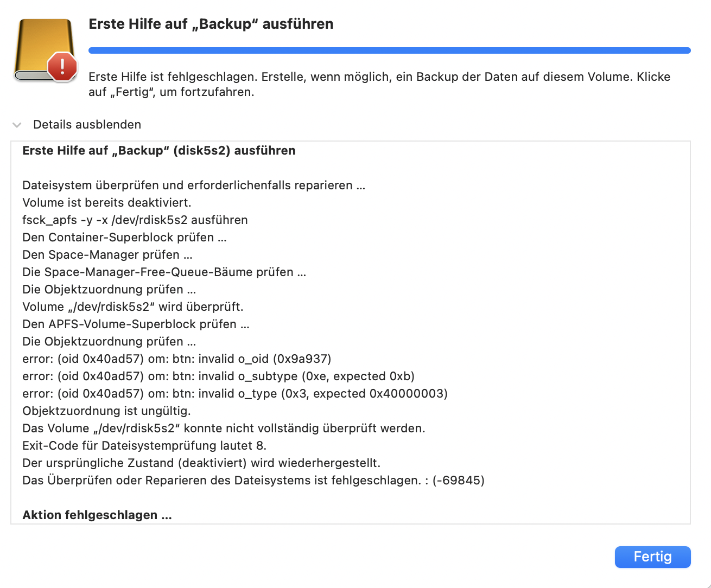Click the blue First Aid progress bar
Image resolution: width=711 pixels, height=588 pixels.
[389, 50]
